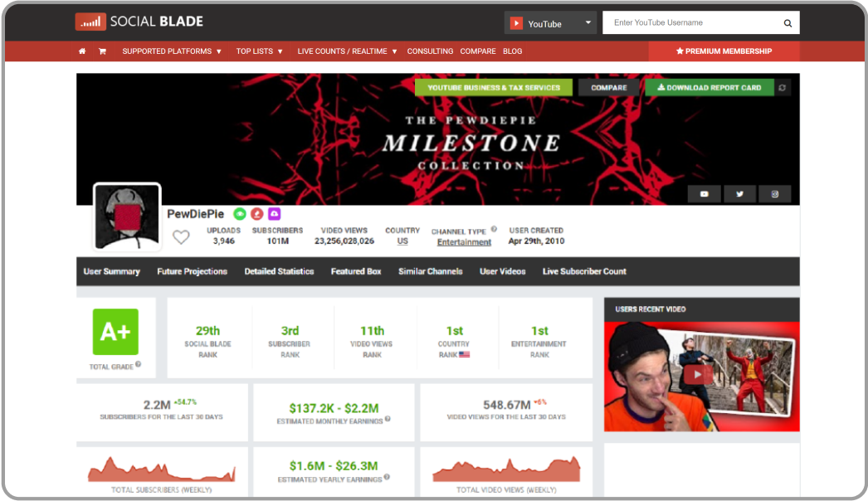The image size is (868, 501).
Task: Click the A+ total grade badge
Action: [x=115, y=332]
